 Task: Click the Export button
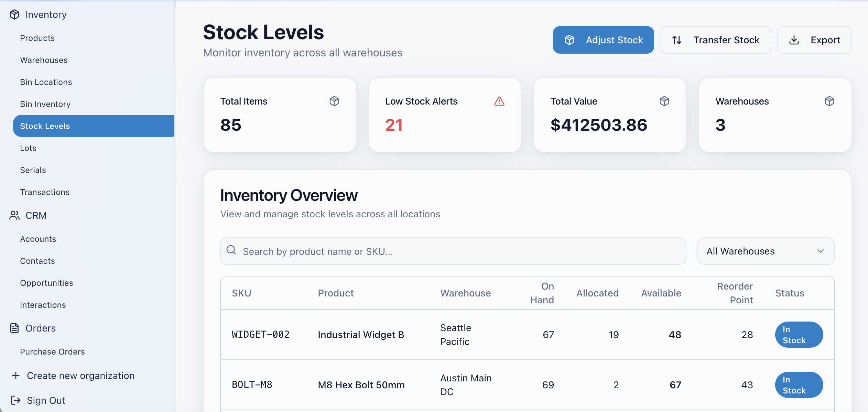[814, 40]
